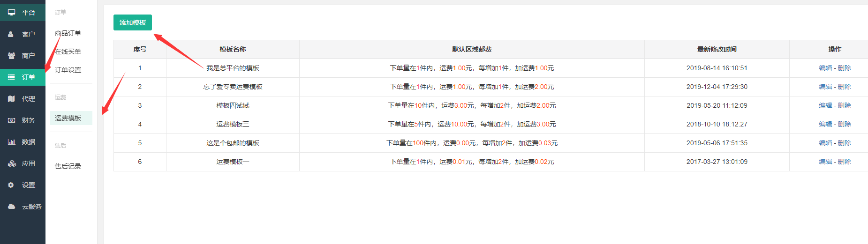
Task: Click the 平台 monitor icon in sidebar
Action: point(12,13)
